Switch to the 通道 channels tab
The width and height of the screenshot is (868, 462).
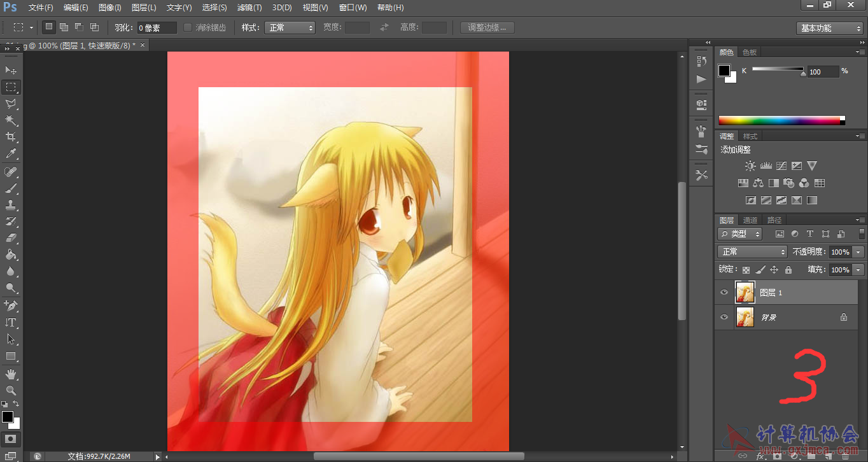(750, 220)
